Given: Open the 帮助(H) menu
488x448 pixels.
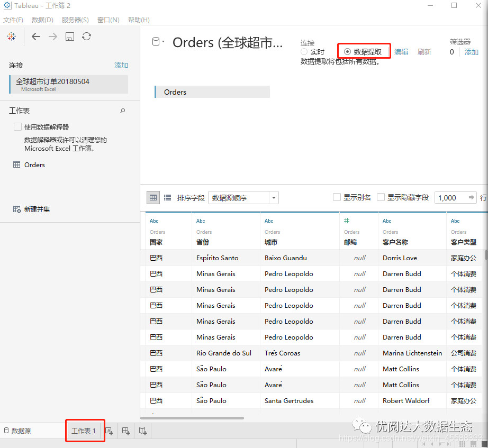Looking at the screenshot, I should 139,20.
